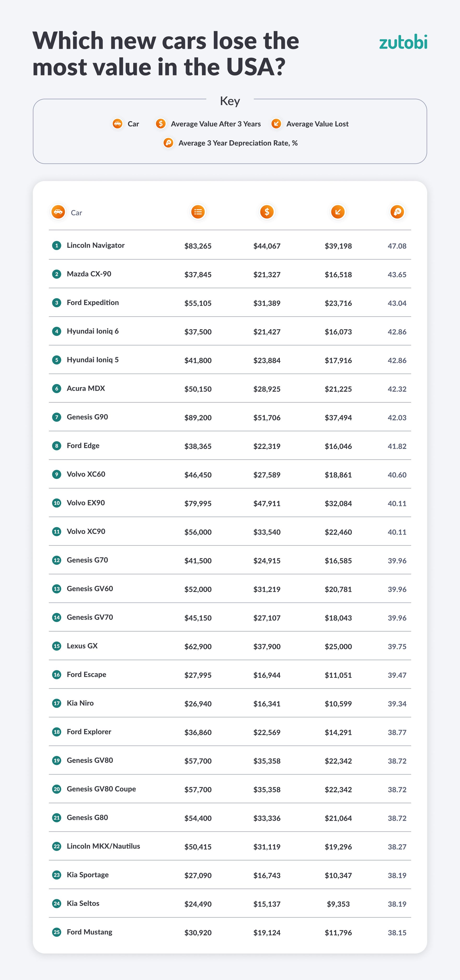460x980 pixels.
Task: Click the down-arrow value lost column header
Action: tap(338, 212)
